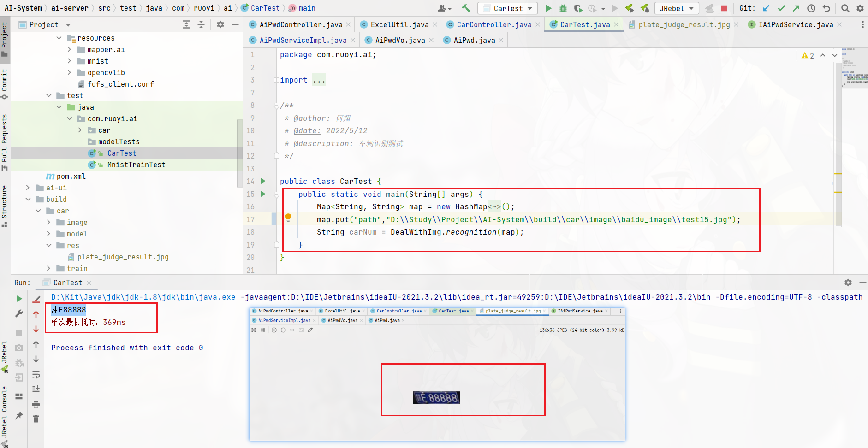This screenshot has height=448, width=868.
Task: Rerun CarTest in Run panel
Action: (19, 299)
